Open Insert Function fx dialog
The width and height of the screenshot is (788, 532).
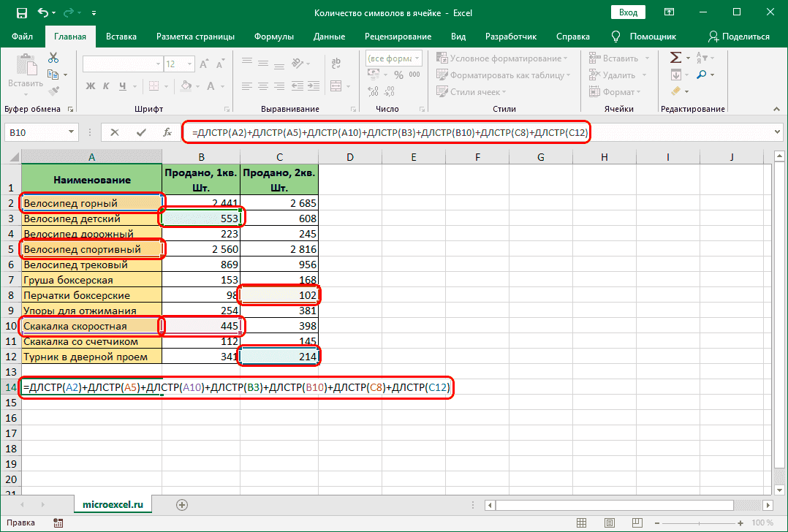click(167, 132)
